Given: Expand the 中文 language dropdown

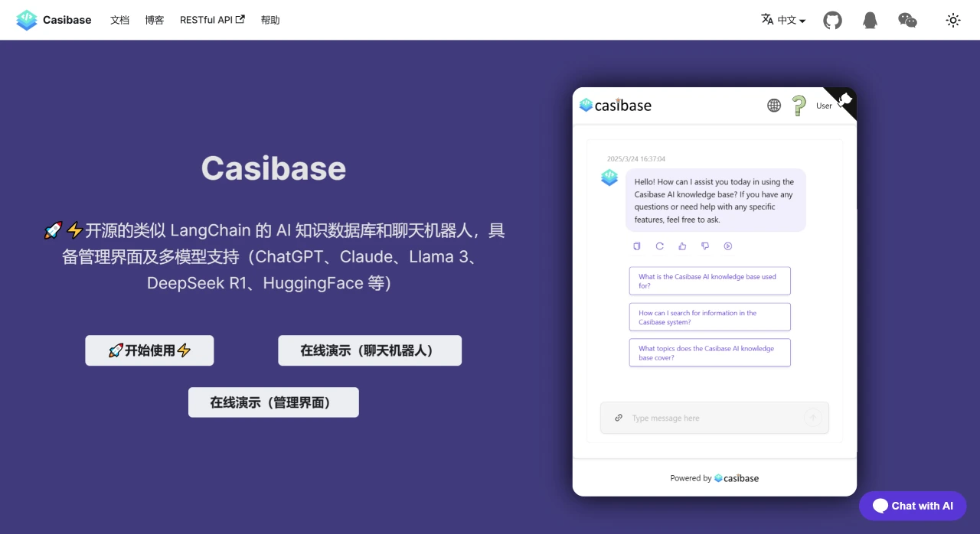Looking at the screenshot, I should click(783, 21).
